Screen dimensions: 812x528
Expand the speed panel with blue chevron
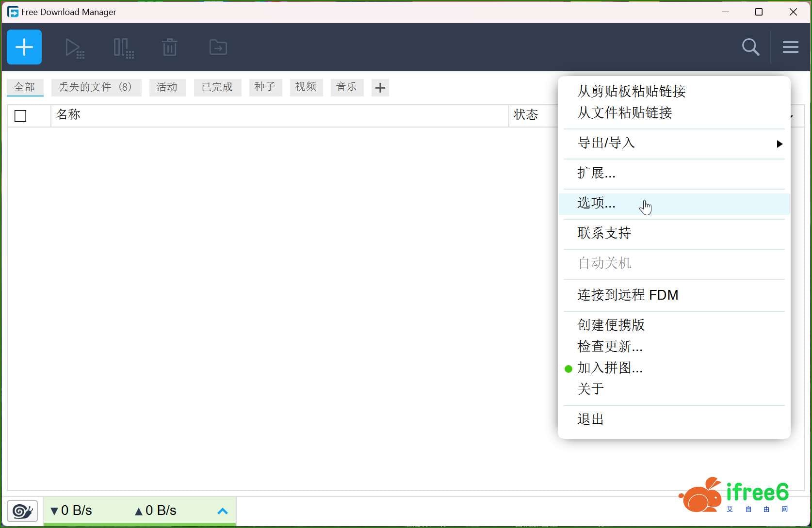223,511
